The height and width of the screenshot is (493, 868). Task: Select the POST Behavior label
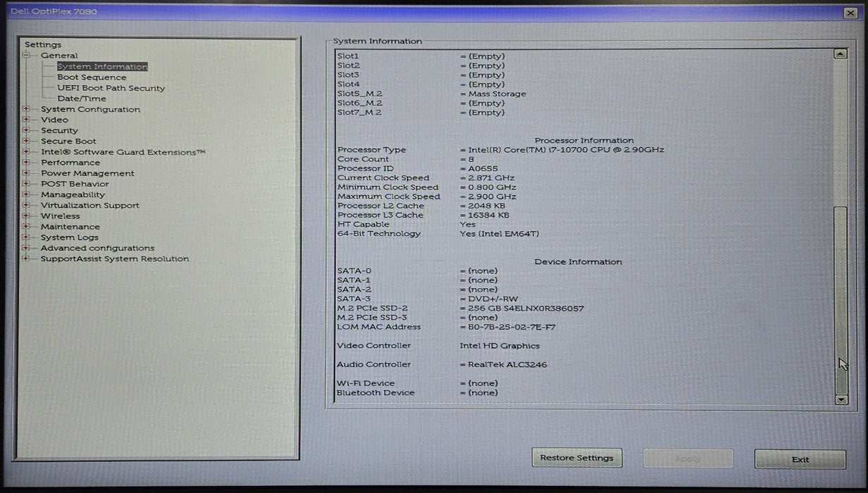pyautogui.click(x=75, y=184)
